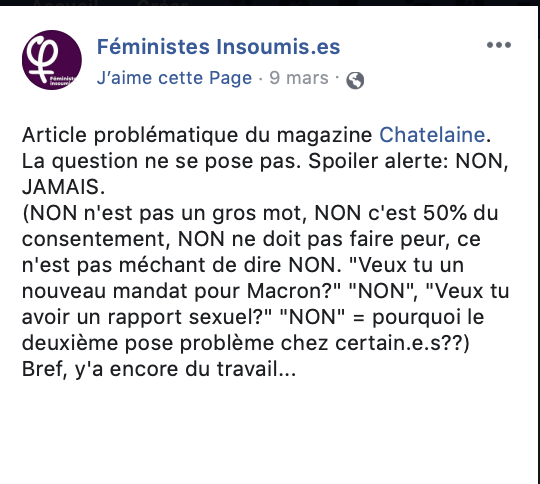Click the text 'Article problématique du magazine'
Viewport: 540px width, 484px height.
[x=197, y=135]
